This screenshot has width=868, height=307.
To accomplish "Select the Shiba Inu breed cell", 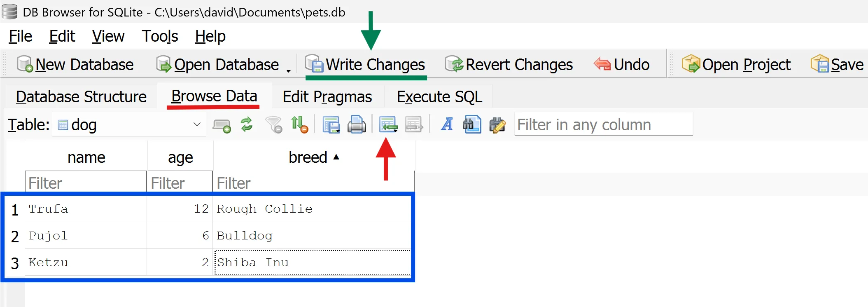I will 313,262.
